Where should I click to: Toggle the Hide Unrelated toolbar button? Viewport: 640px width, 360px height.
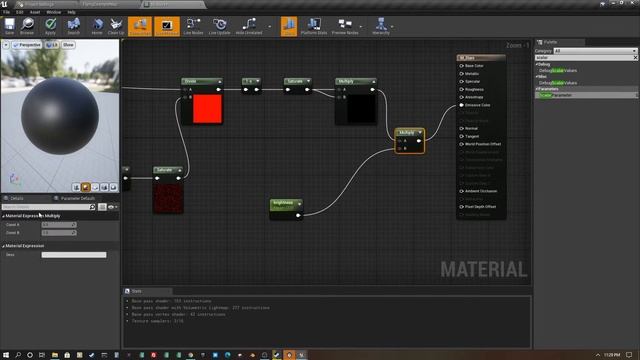tap(249, 26)
